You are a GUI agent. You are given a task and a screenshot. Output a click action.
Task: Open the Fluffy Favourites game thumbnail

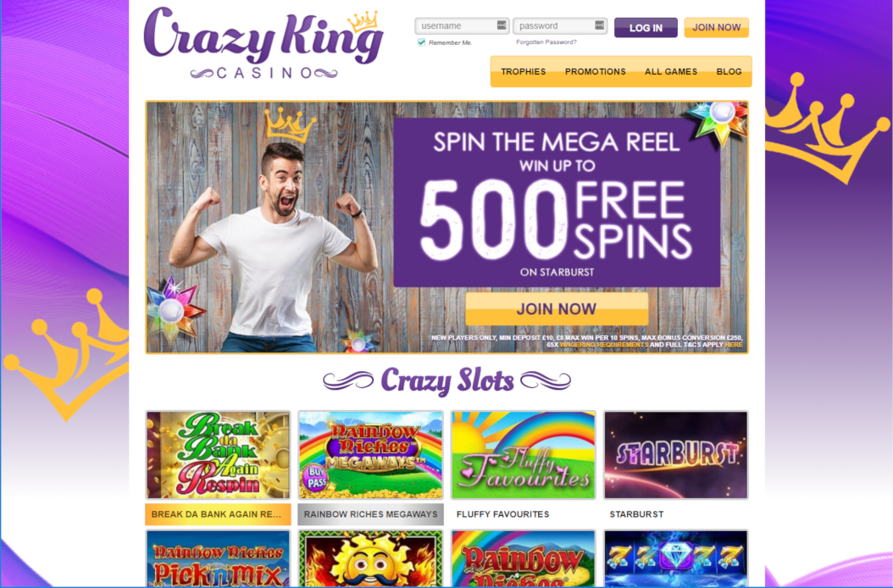coord(523,455)
